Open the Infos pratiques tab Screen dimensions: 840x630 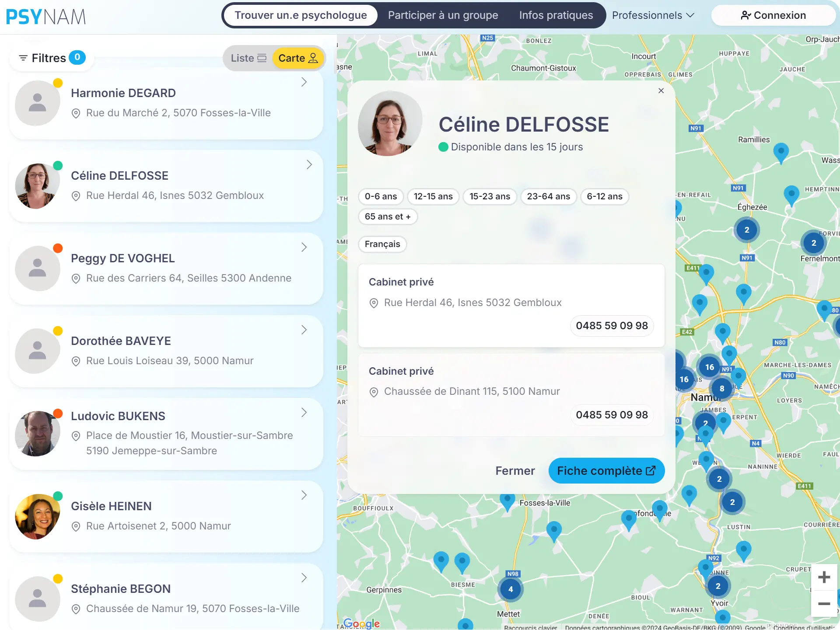click(x=556, y=15)
